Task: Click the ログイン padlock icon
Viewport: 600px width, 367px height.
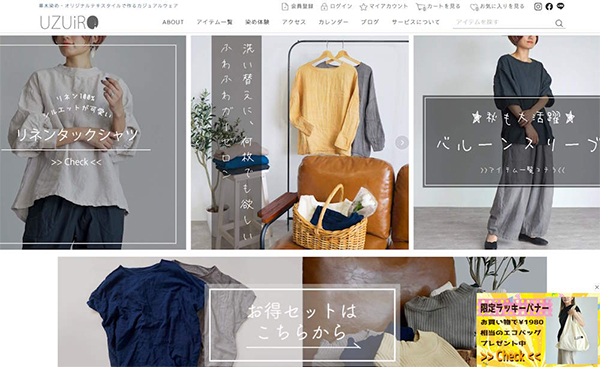Action: (x=324, y=7)
